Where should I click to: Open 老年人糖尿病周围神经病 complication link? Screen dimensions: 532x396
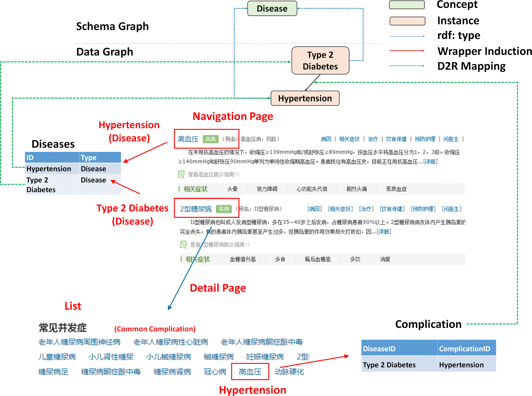[79, 342]
